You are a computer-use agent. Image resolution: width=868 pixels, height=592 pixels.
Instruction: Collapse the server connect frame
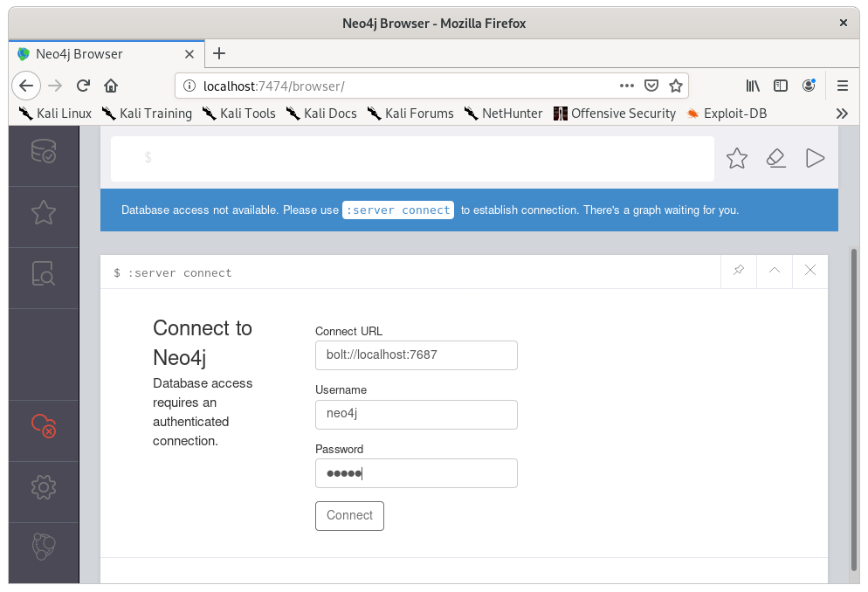click(x=775, y=271)
